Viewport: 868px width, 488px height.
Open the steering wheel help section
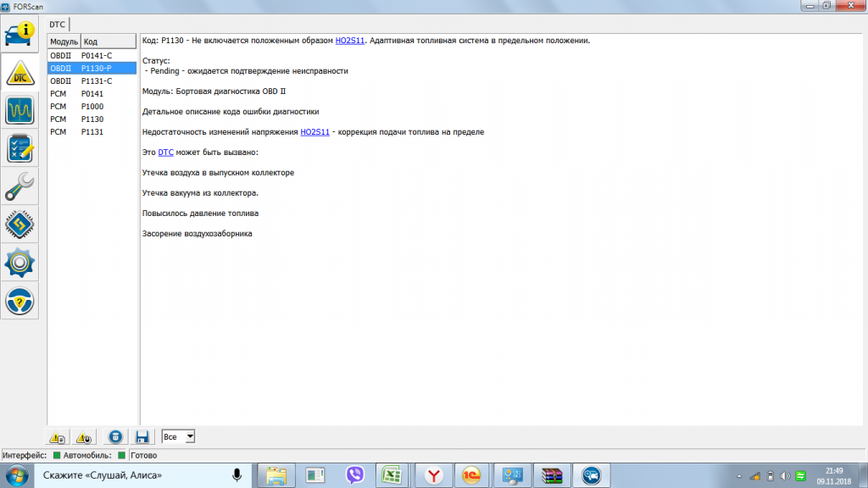coord(20,301)
